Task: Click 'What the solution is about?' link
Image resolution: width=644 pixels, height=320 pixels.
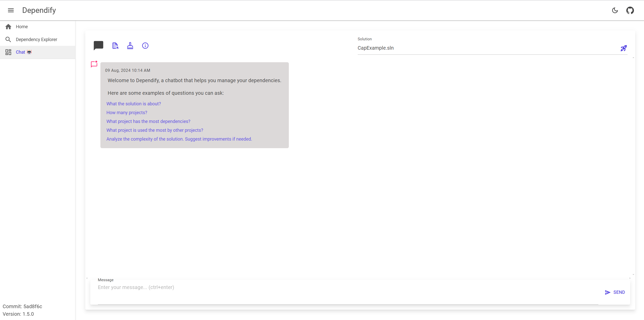Action: [133, 103]
